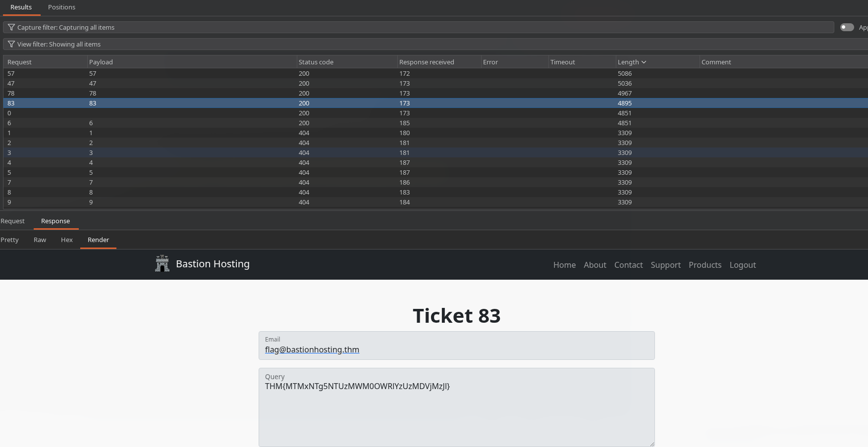Click the Comment column header
The height and width of the screenshot is (447, 868).
tap(784, 62)
